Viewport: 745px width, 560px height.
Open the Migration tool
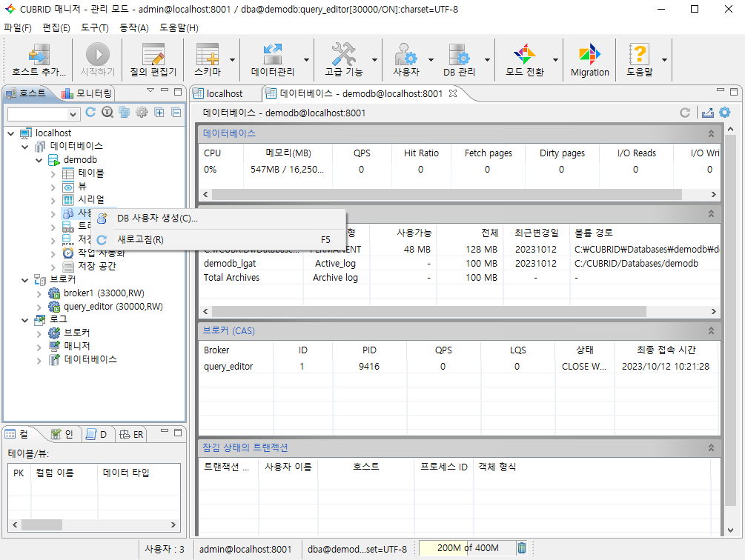pos(589,60)
